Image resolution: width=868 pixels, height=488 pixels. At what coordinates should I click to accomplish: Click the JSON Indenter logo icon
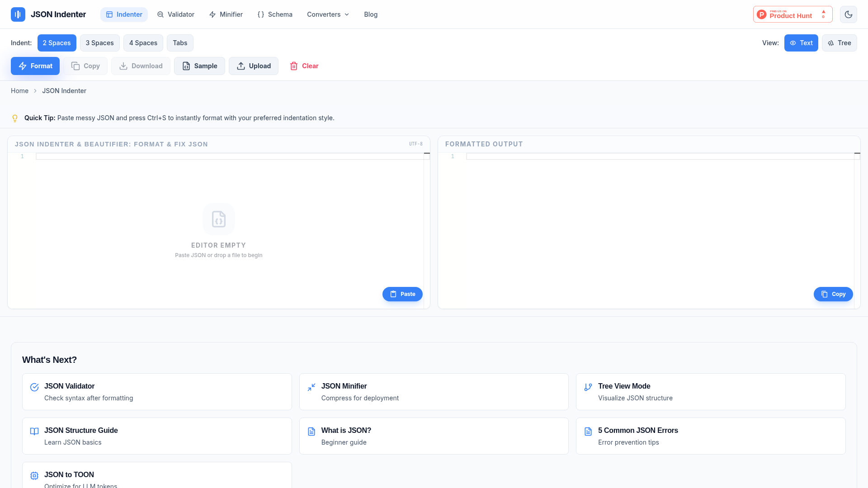tap(18, 14)
